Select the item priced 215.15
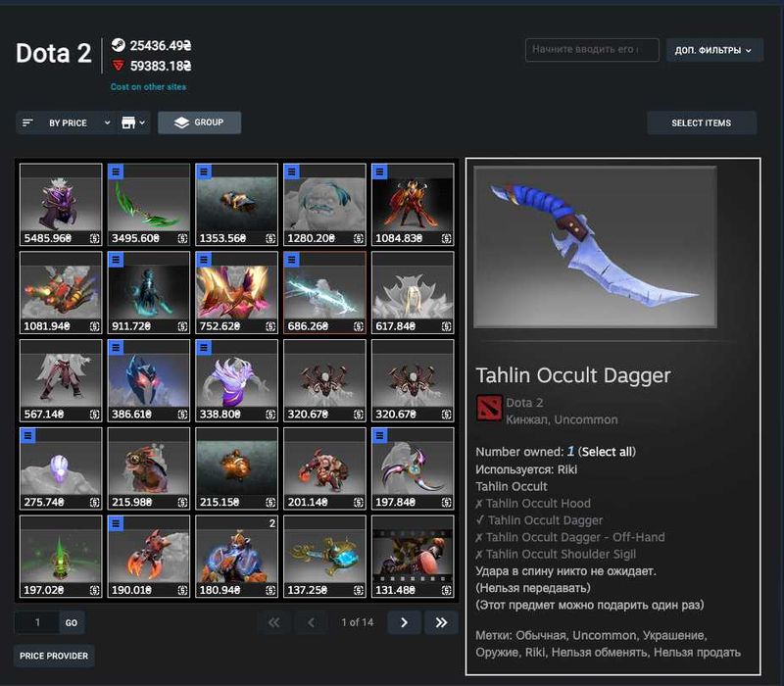Image resolution: width=784 pixels, height=686 pixels. pos(237,468)
